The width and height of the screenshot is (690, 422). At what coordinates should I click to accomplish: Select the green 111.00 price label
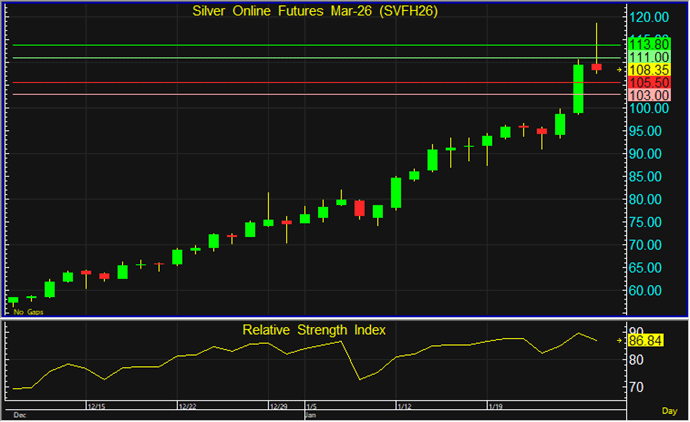(x=649, y=58)
